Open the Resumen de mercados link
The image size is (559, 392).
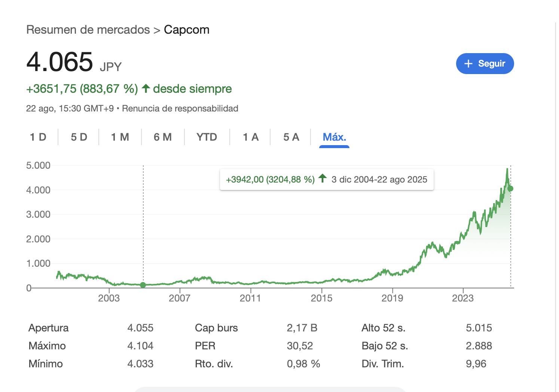tap(88, 30)
